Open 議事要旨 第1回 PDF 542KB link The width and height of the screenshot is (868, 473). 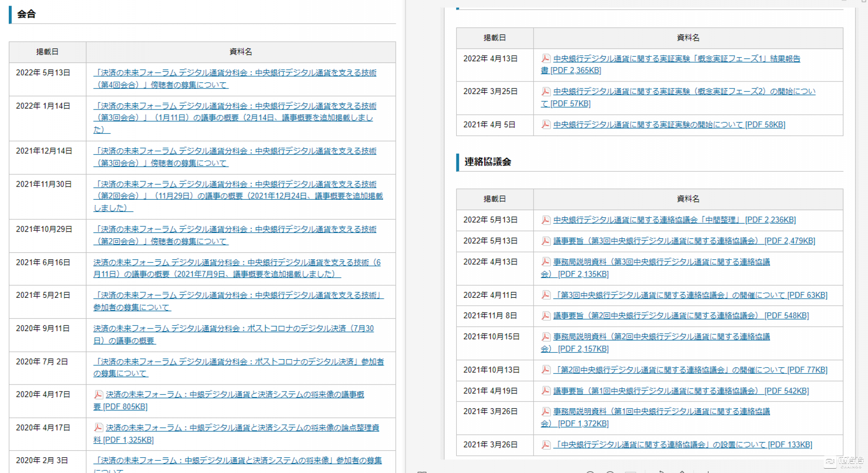click(x=681, y=391)
